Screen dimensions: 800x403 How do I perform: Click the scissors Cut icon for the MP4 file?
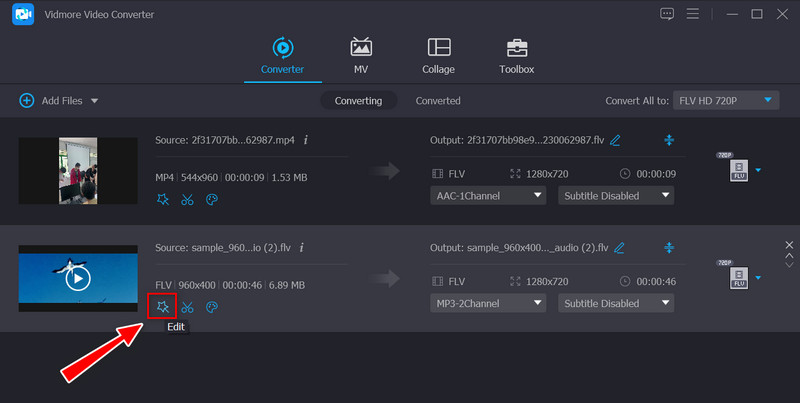(x=187, y=199)
